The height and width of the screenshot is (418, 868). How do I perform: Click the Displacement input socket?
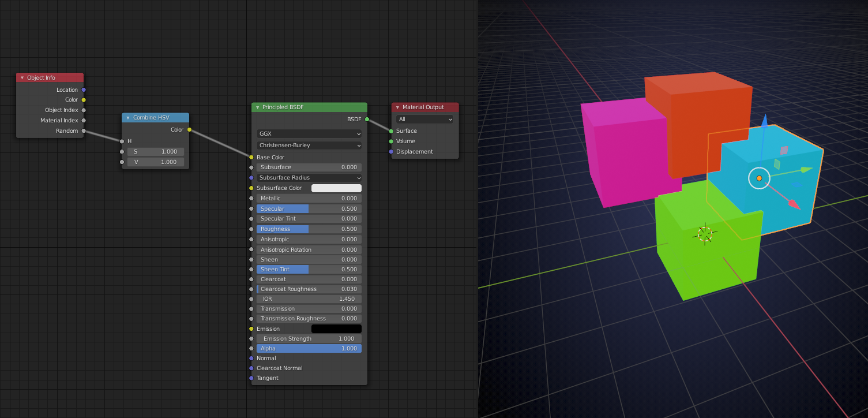[391, 152]
